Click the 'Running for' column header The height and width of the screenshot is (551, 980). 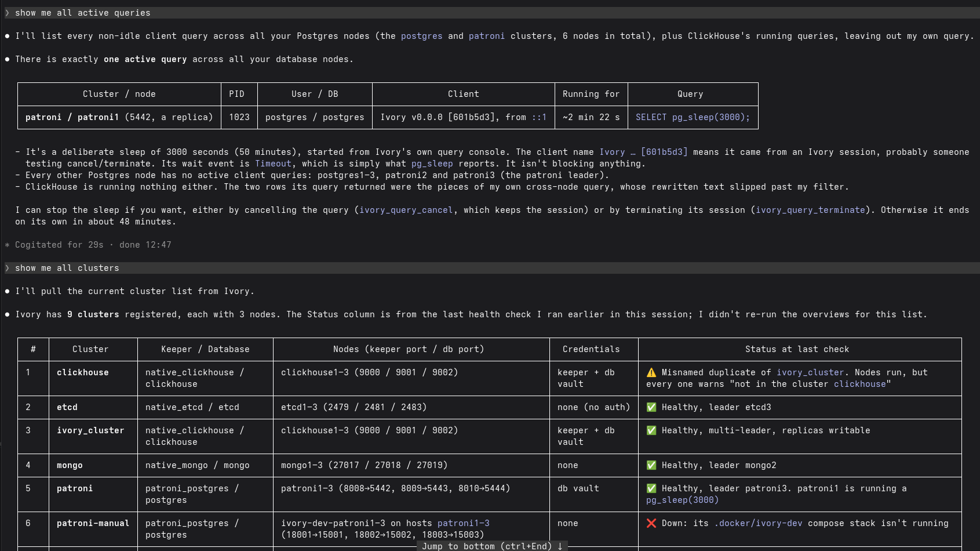[591, 94]
